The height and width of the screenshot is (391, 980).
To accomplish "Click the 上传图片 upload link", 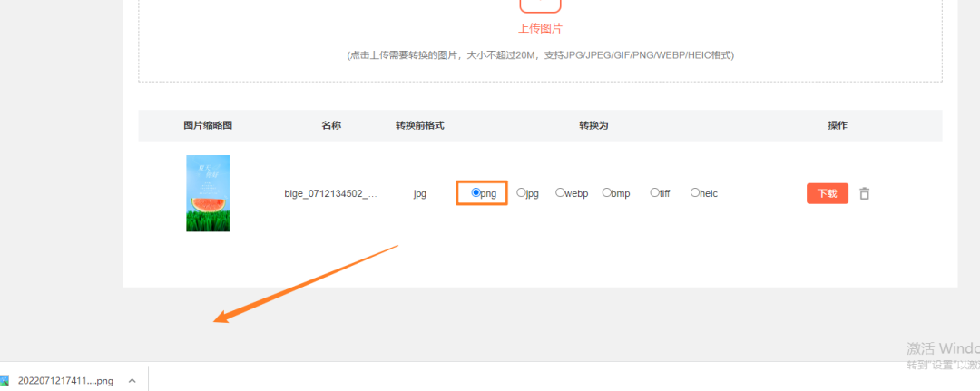I will tap(540, 29).
